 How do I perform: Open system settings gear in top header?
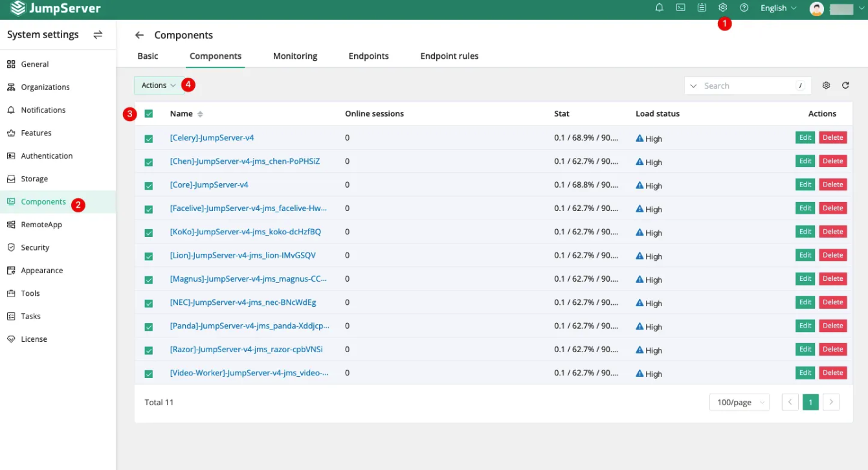pos(723,8)
